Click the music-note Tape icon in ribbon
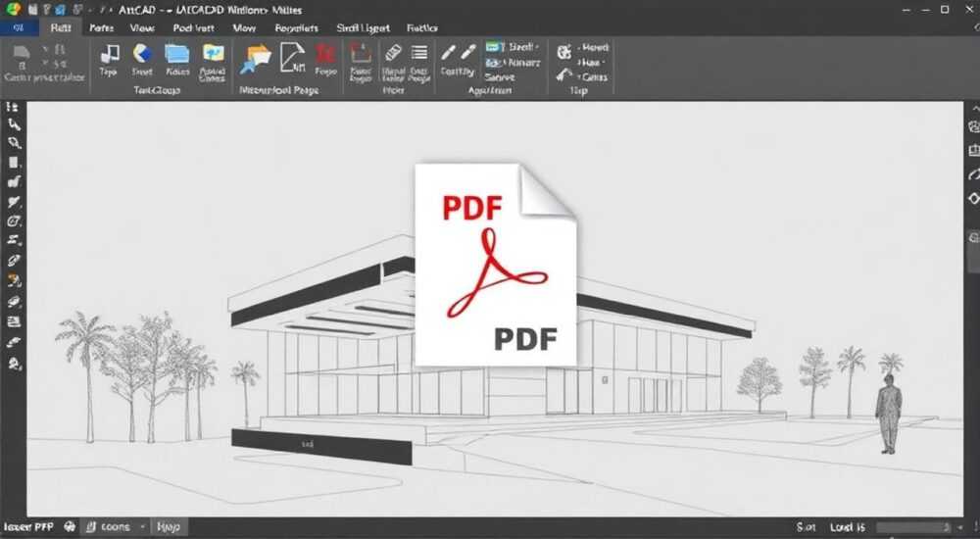This screenshot has width=980, height=539. click(x=110, y=54)
